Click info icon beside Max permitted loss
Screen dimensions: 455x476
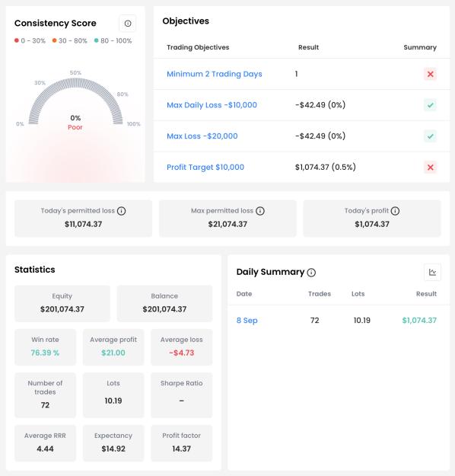260,211
